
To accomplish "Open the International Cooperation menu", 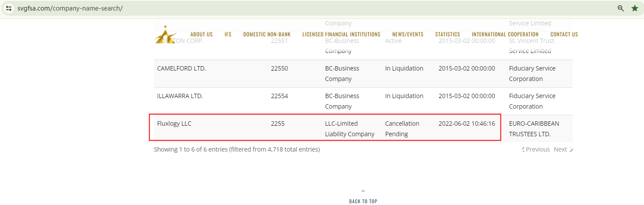I will (505, 34).
